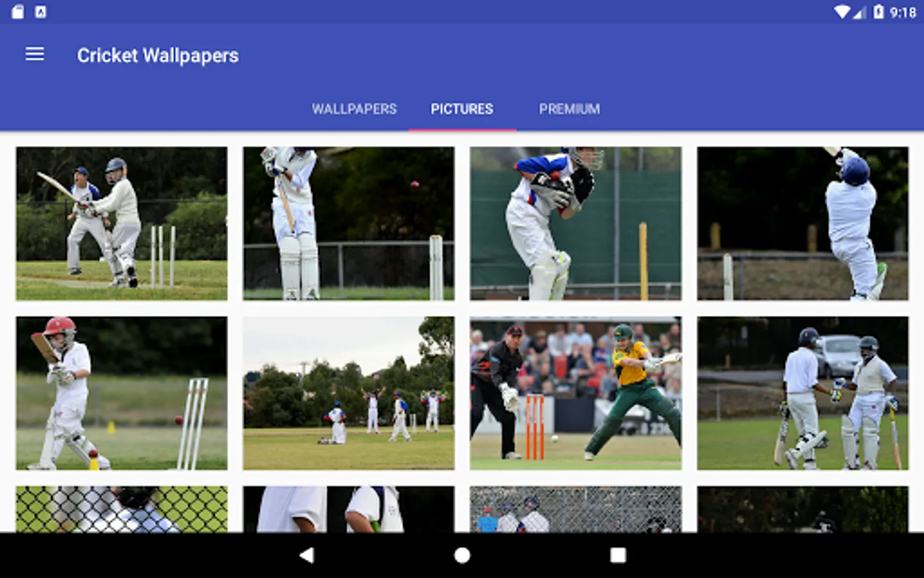Open picture of blue-helmeted batsman from behind
924x578 pixels.
coord(803,223)
